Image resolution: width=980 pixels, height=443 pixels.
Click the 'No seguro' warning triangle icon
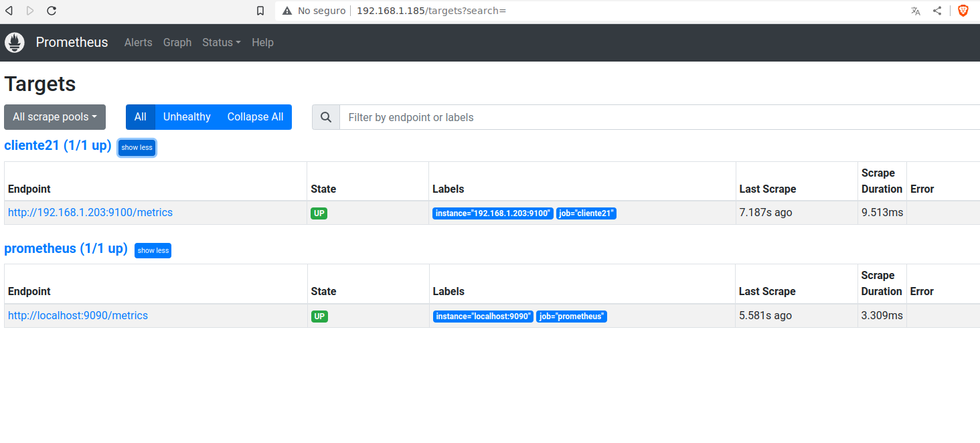click(287, 11)
